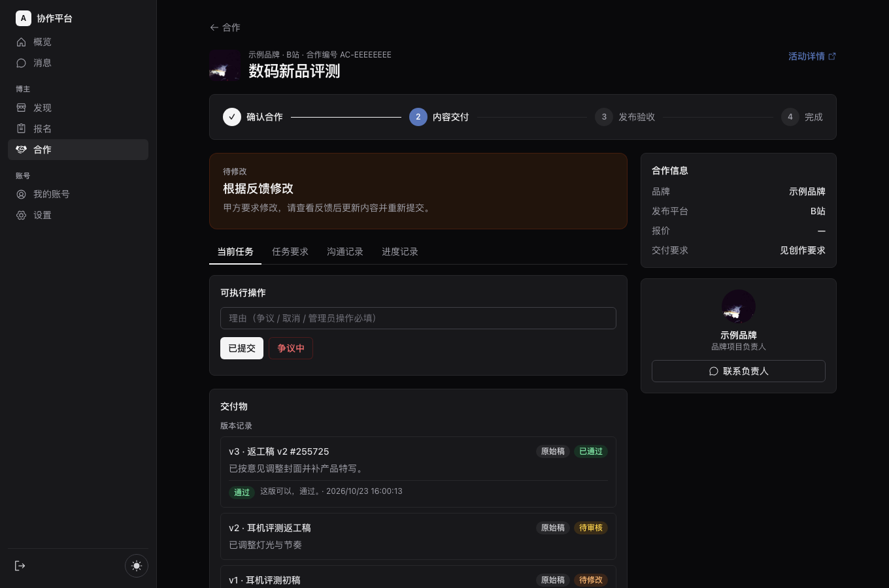Toggle the light/dark theme button

[x=137, y=566]
